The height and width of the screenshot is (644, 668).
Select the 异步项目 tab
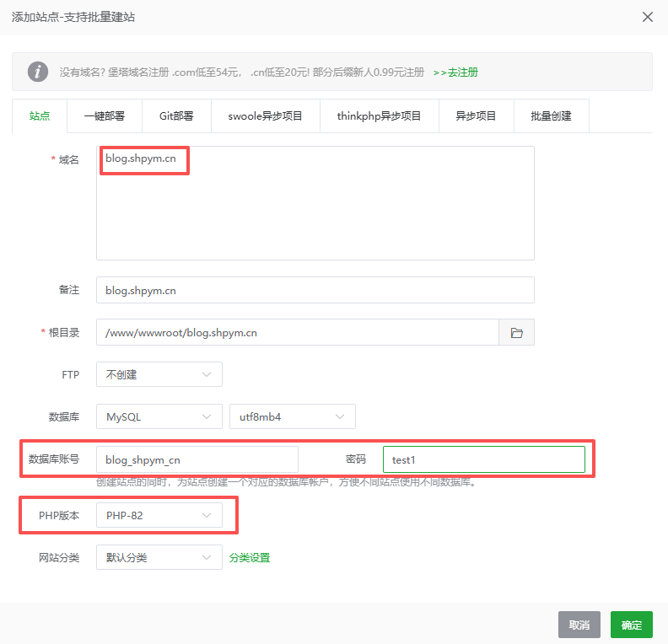476,116
